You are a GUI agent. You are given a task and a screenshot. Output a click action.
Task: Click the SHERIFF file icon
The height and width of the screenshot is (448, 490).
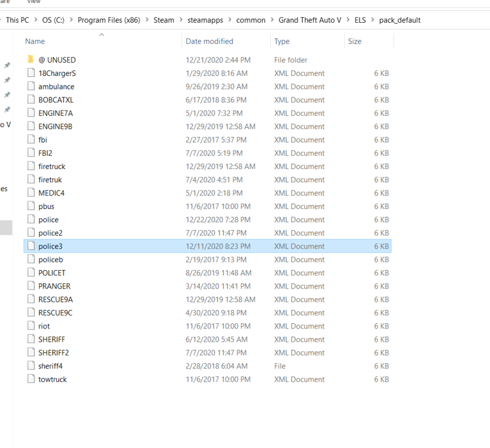(30, 339)
